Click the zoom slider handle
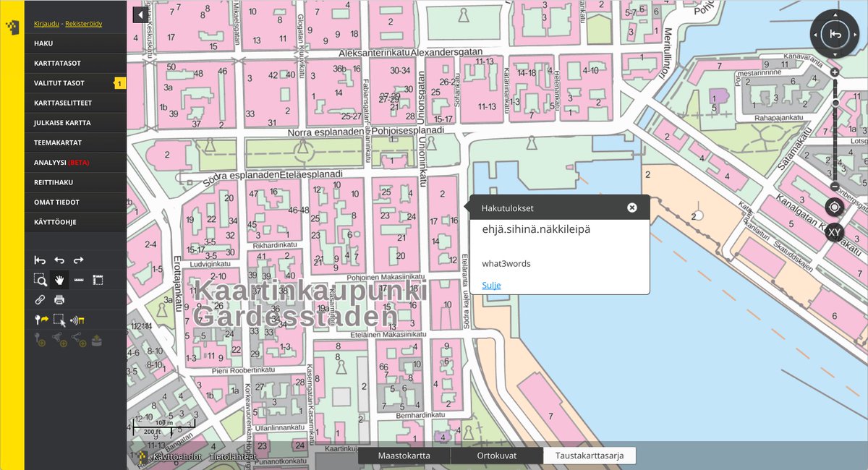This screenshot has width=868, height=470. (x=835, y=103)
